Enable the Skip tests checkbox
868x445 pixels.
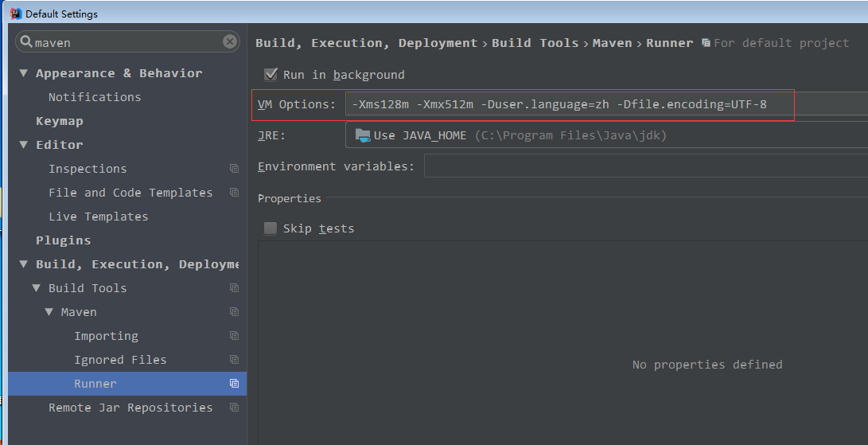pos(271,228)
